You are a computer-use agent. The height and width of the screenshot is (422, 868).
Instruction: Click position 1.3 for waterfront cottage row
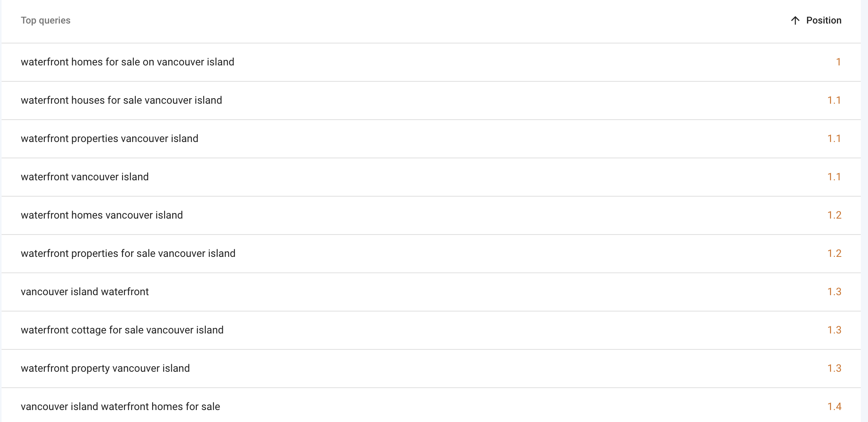coord(834,330)
